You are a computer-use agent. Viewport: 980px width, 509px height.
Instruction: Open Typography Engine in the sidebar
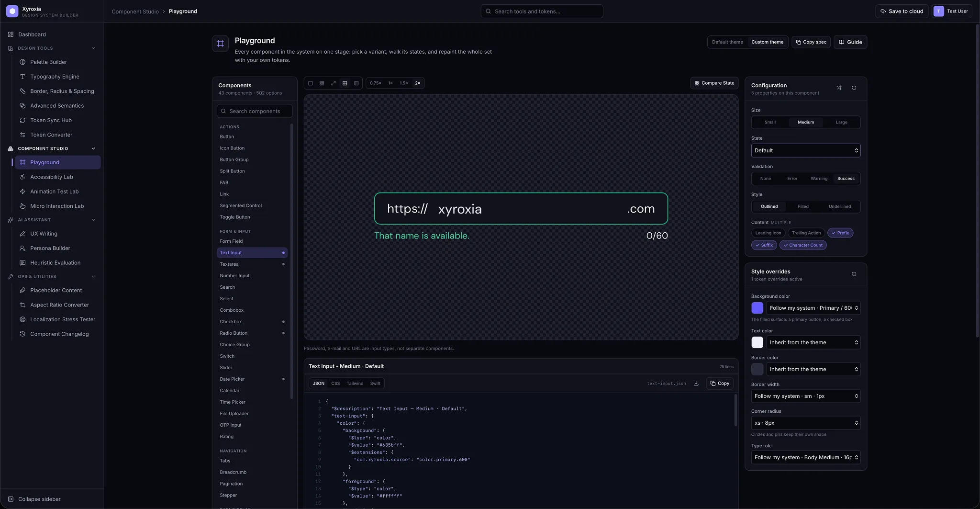pyautogui.click(x=57, y=77)
